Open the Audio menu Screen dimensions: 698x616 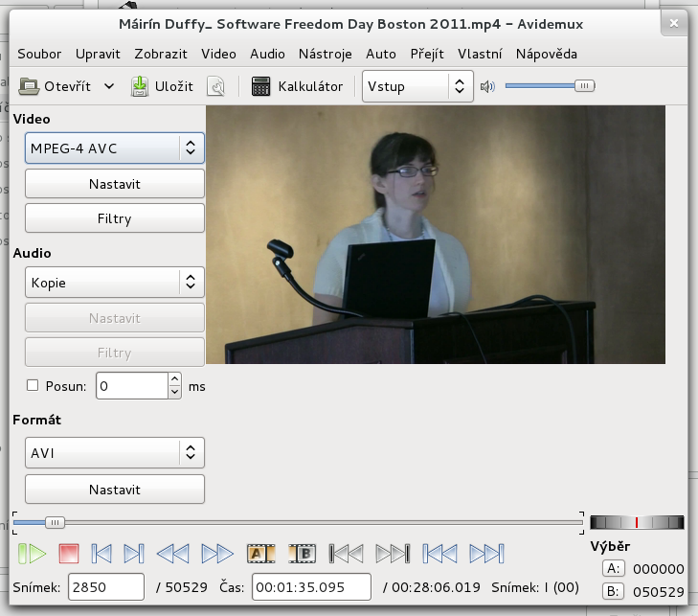267,54
